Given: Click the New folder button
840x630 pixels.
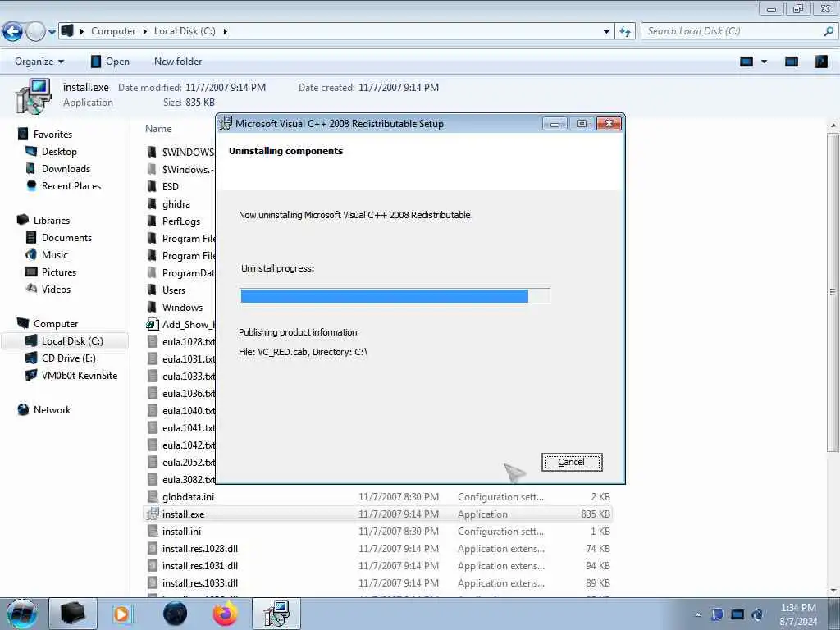Looking at the screenshot, I should [178, 62].
